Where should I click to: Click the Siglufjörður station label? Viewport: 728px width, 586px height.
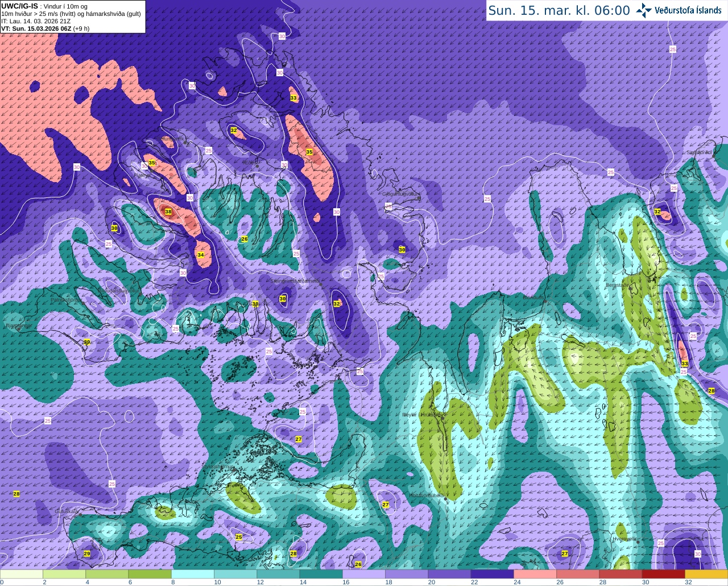click(700, 152)
